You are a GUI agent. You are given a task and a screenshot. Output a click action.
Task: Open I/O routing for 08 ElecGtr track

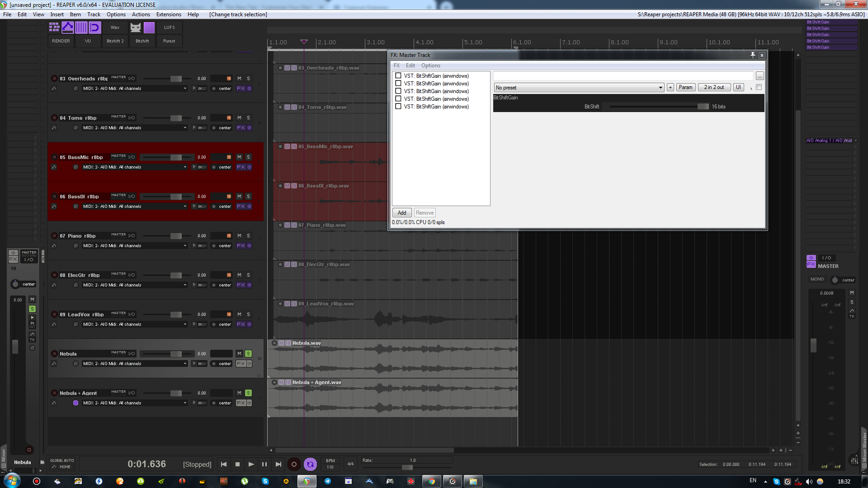click(x=132, y=275)
